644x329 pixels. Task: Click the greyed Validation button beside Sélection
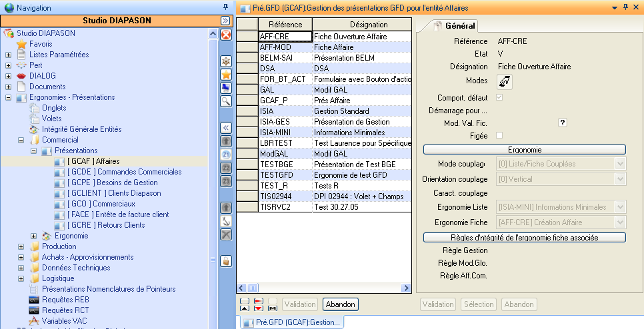pyautogui.click(x=438, y=304)
